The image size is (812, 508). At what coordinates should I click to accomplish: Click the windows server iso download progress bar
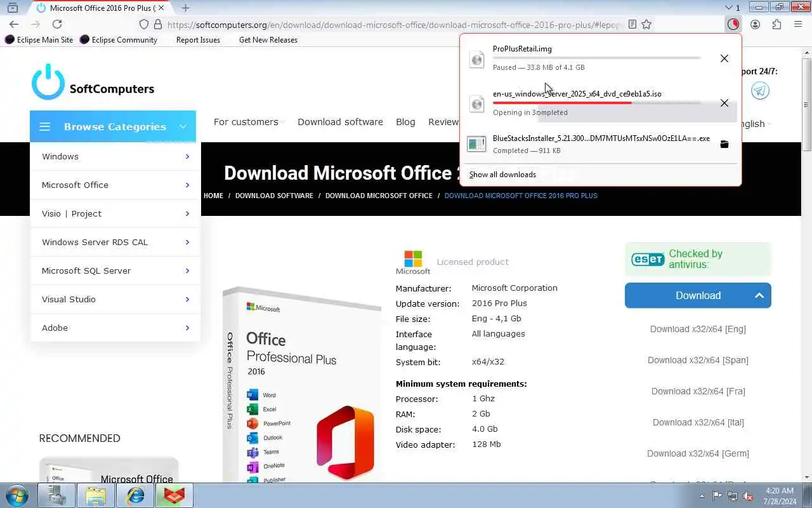point(597,102)
